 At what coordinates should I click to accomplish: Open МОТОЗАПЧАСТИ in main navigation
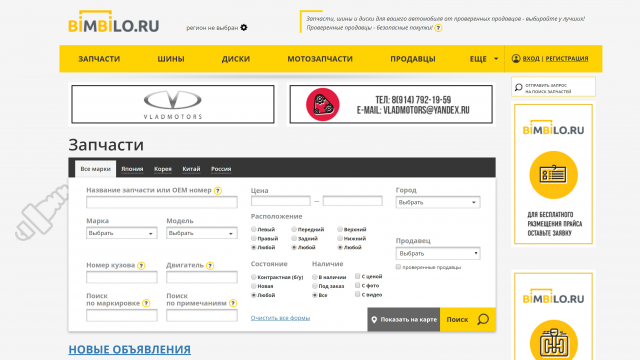(320, 59)
